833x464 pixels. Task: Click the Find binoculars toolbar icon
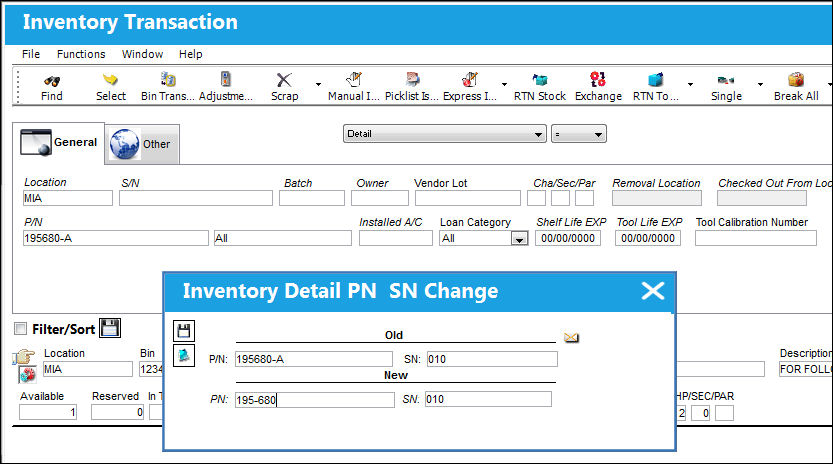click(52, 81)
